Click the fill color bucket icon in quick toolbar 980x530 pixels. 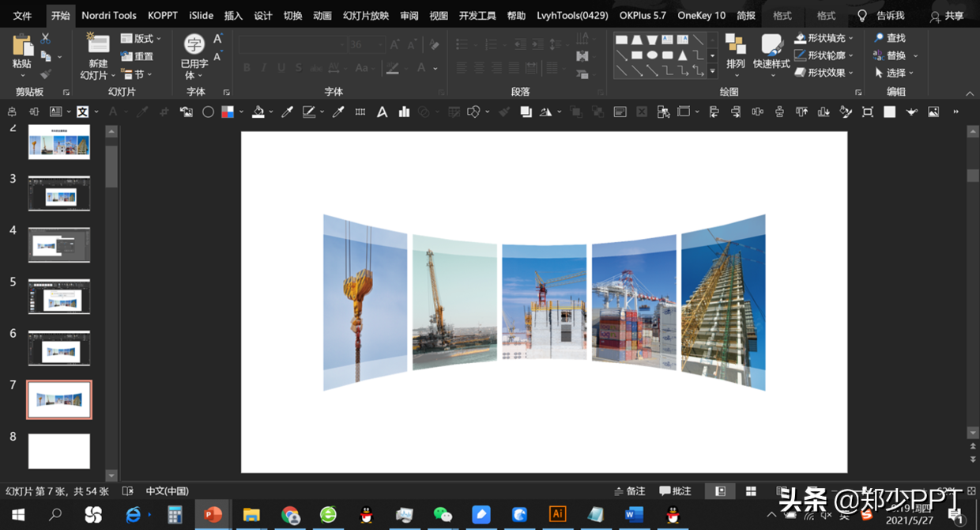pos(258,112)
